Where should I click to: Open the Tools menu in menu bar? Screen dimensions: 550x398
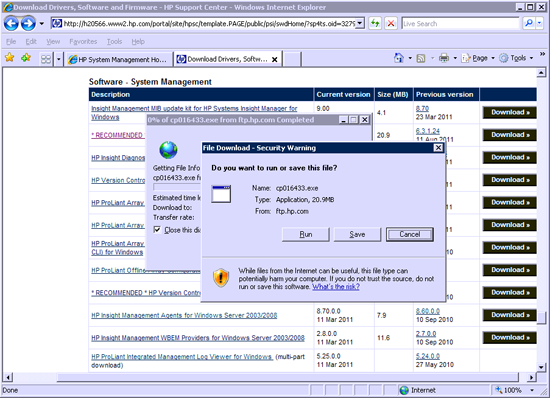pos(114,41)
